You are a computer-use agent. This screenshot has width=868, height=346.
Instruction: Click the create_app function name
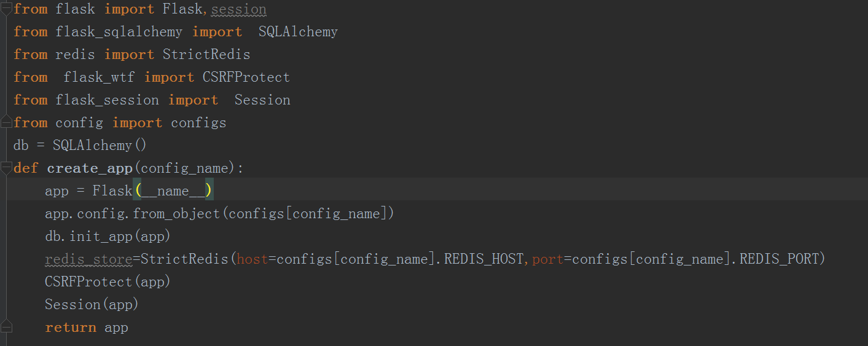pos(89,168)
